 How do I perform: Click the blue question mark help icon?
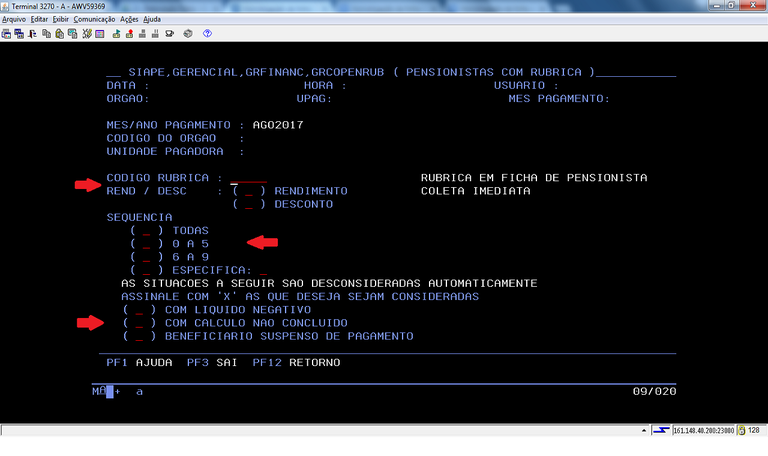[207, 34]
